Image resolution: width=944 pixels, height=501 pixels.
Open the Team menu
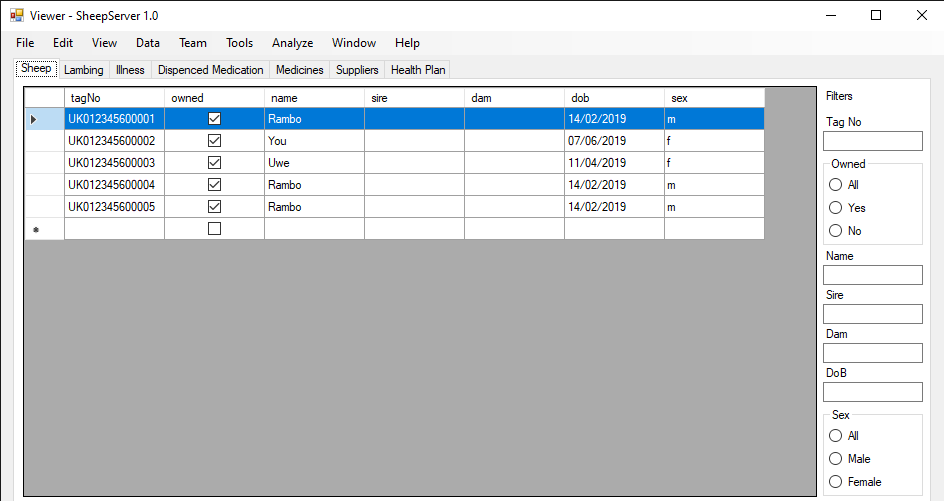[193, 43]
